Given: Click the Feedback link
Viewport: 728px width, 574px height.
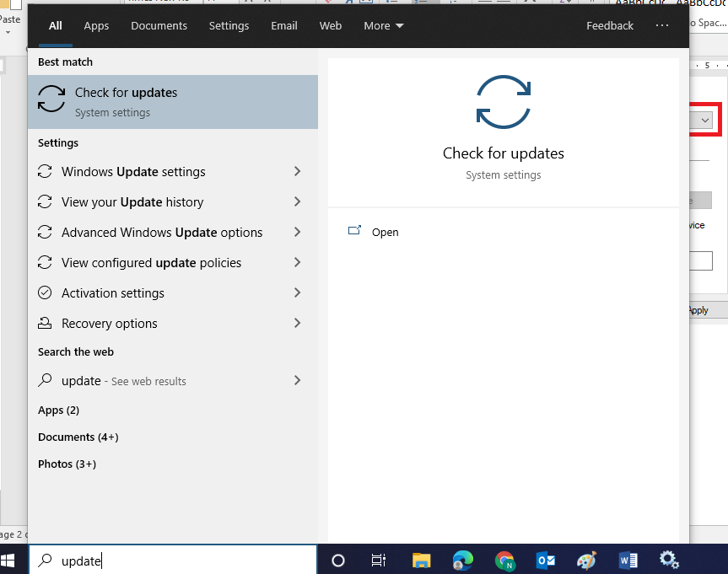Looking at the screenshot, I should tap(609, 26).
